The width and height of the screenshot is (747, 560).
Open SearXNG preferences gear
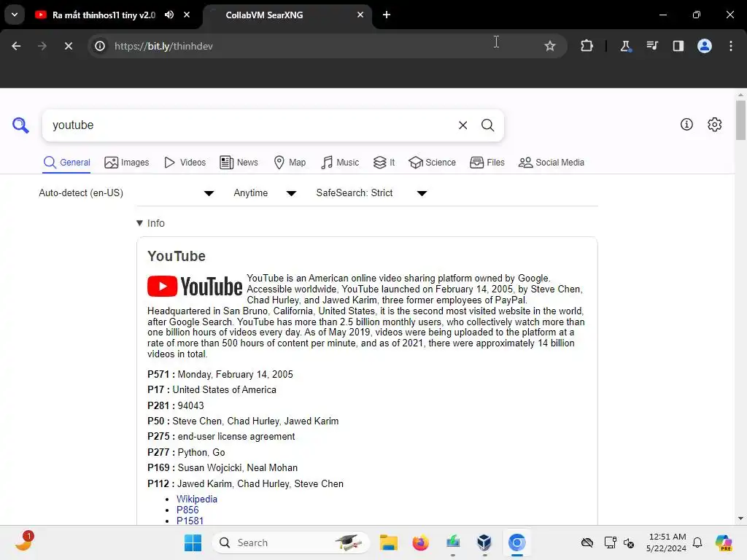click(714, 124)
